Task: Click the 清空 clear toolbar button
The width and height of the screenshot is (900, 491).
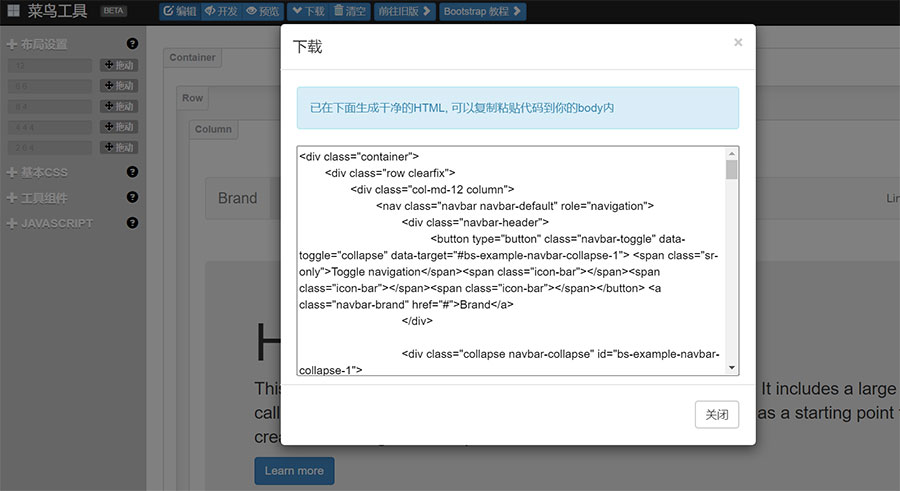Action: 349,12
